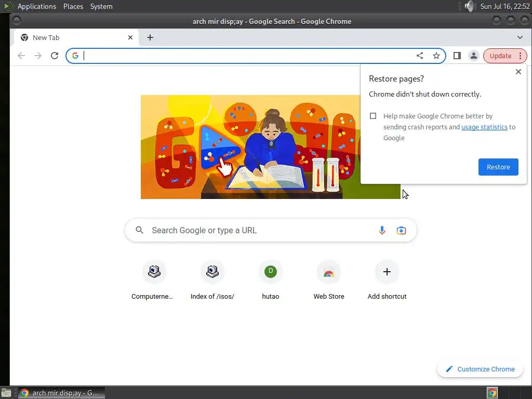Open the Index of /isos/ shortcut
Screen dimensions: 532x399
point(212,280)
